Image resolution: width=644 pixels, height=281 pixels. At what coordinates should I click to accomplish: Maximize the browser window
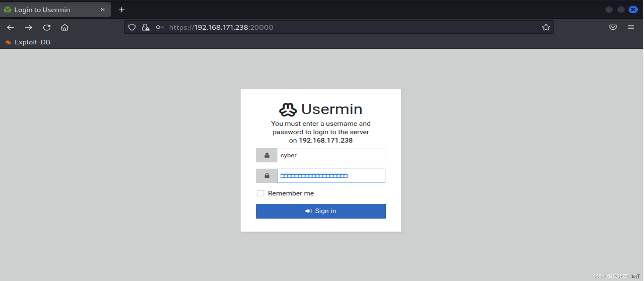pyautogui.click(x=621, y=10)
